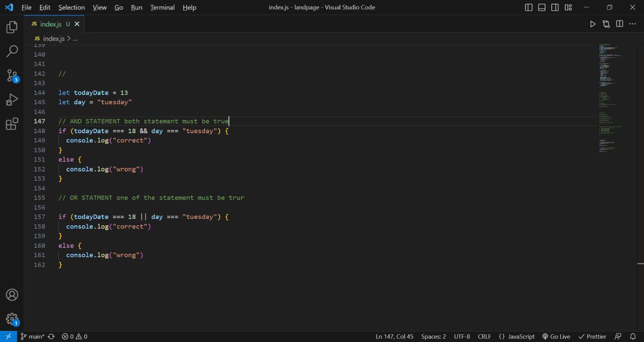Click the '//' comment on line 142
This screenshot has height=342, width=644.
(62, 73)
